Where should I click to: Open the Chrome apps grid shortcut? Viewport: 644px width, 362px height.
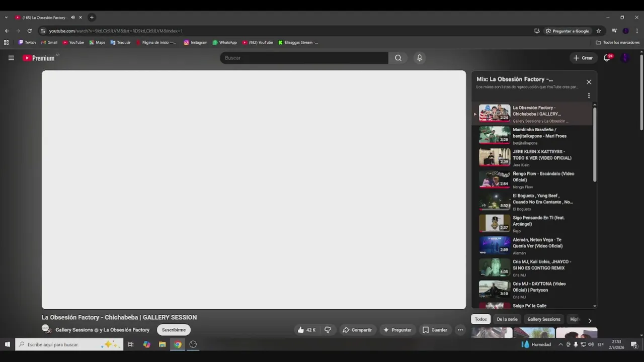[x=6, y=42]
